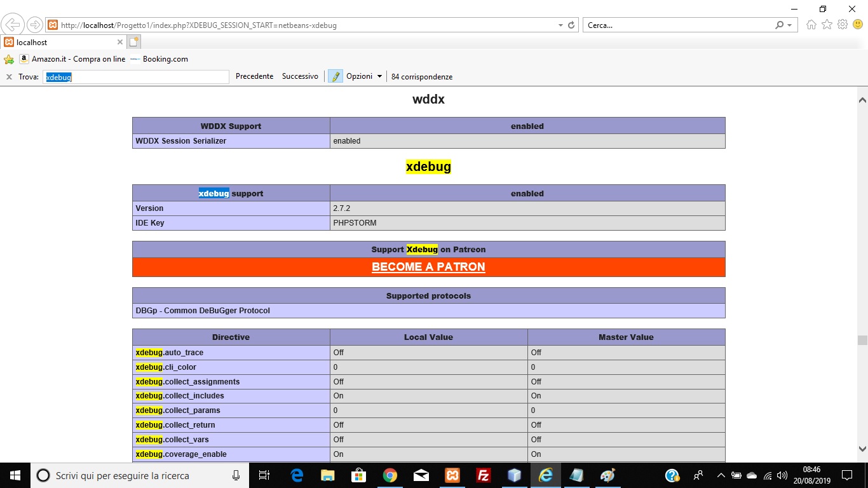Go to the Successivo match
This screenshot has width=868, height=488.
click(x=300, y=76)
